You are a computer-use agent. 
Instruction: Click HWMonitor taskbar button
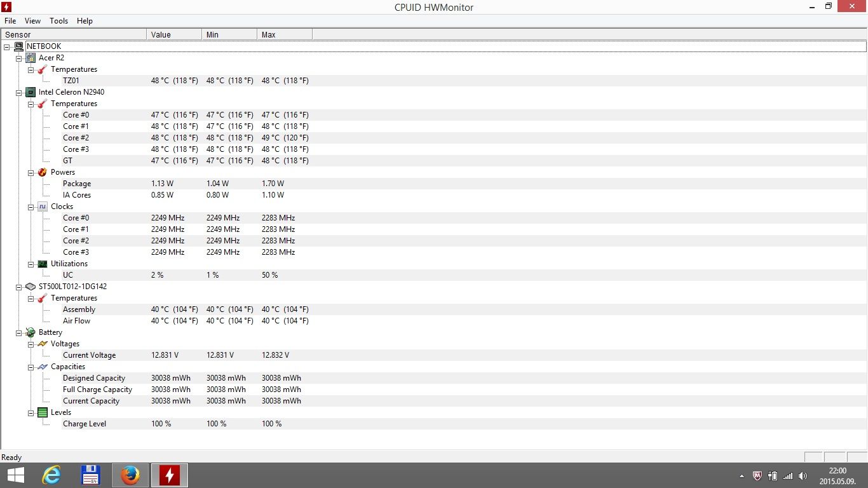point(170,475)
